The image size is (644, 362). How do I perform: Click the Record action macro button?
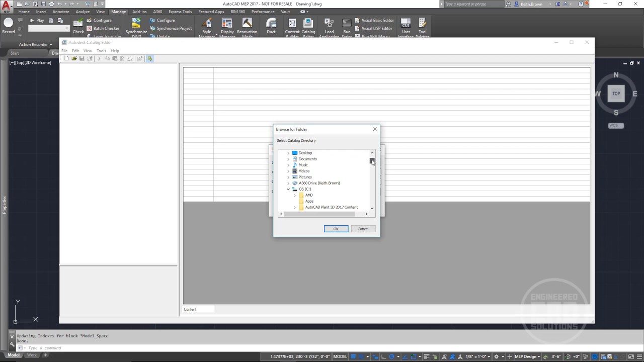pyautogui.click(x=9, y=25)
